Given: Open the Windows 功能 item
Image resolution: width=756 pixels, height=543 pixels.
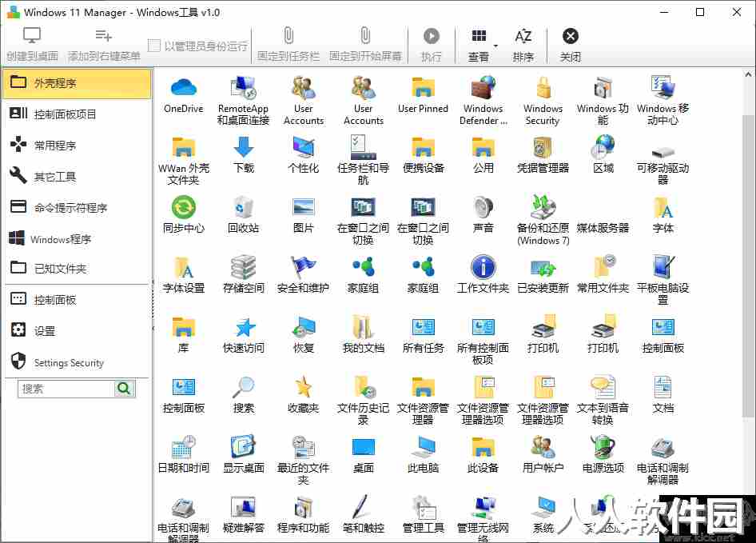Looking at the screenshot, I should point(603,101).
